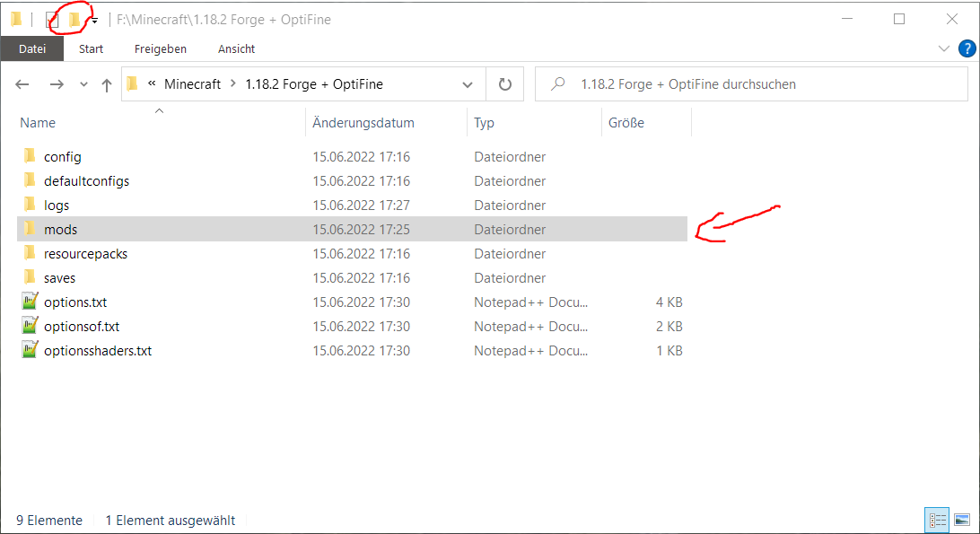
Task: Minimize the Explorer window
Action: [847, 20]
